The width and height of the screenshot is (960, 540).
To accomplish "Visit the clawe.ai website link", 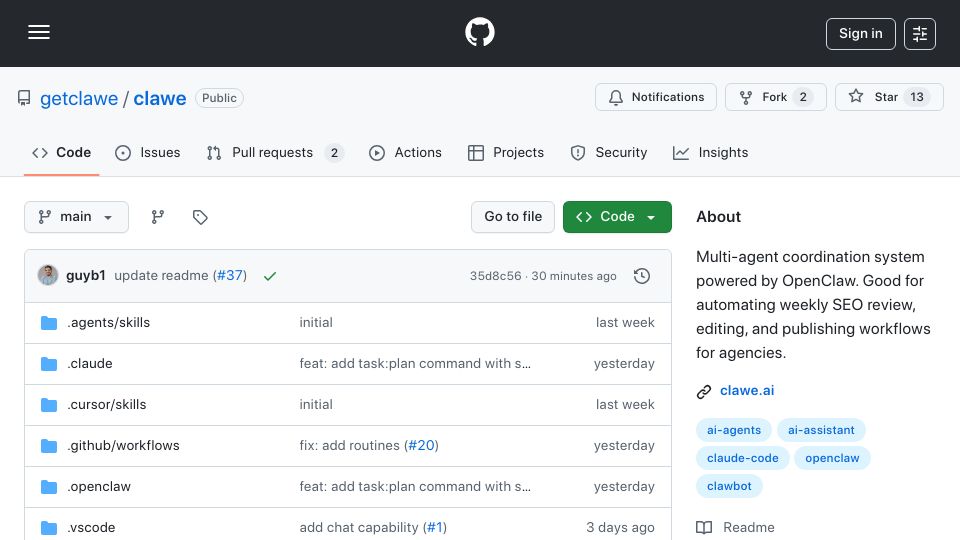I will click(747, 391).
